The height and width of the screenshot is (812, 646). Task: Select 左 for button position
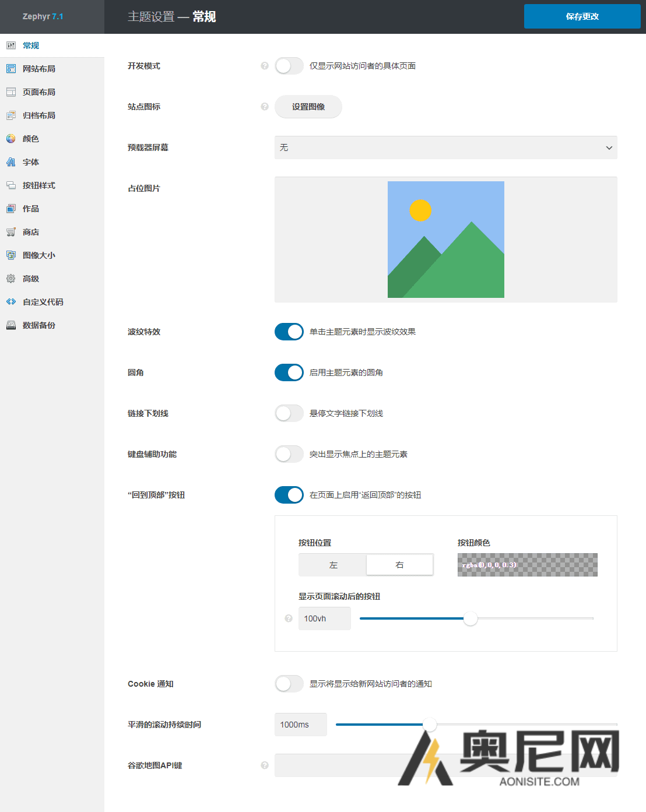[x=333, y=565]
